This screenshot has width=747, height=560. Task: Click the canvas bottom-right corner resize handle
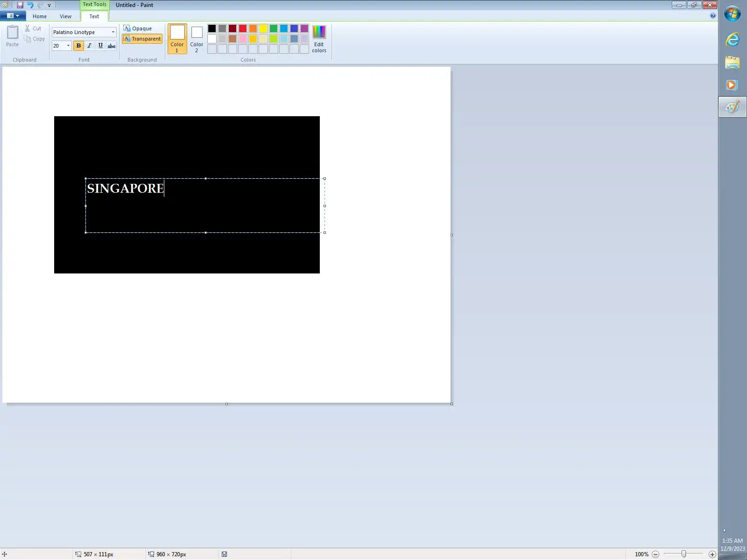(451, 404)
